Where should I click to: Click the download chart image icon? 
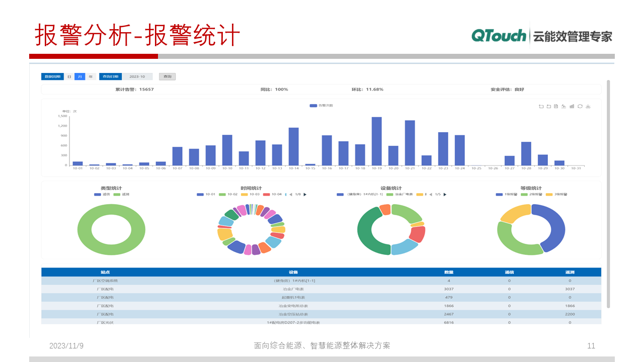588,106
